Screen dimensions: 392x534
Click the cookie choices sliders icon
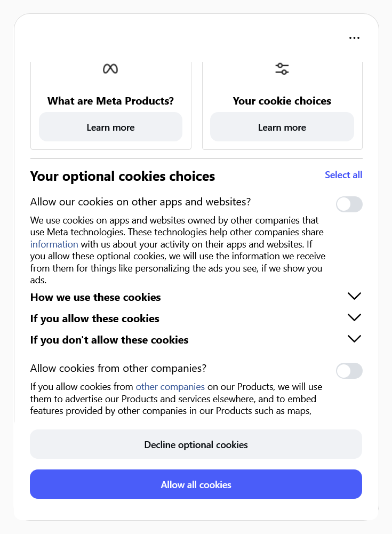[282, 69]
